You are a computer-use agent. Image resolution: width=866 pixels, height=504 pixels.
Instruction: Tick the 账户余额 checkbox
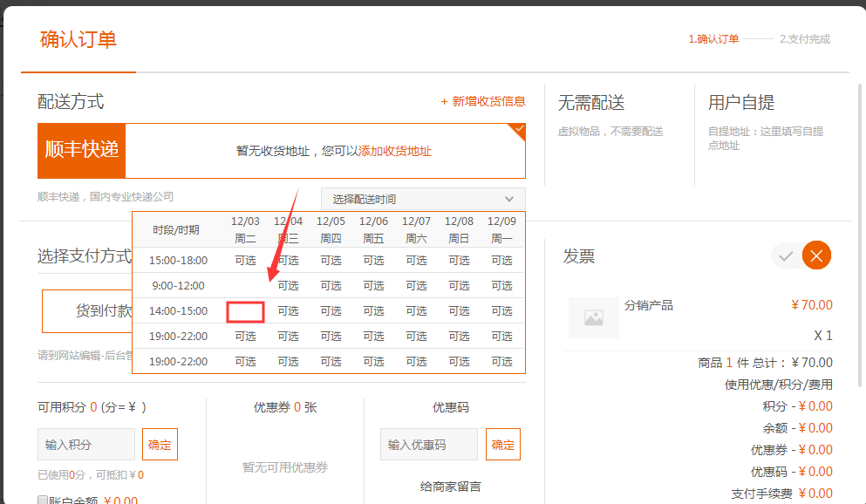43,501
